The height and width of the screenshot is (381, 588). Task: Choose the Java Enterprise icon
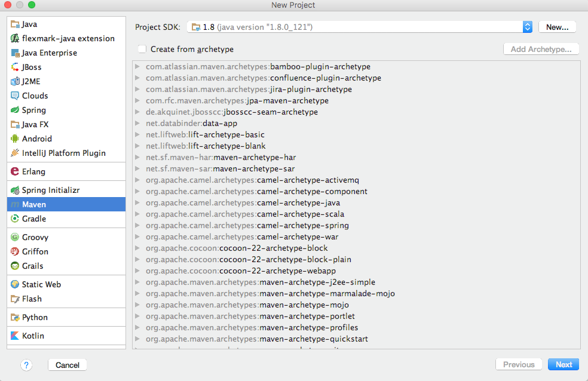(15, 53)
